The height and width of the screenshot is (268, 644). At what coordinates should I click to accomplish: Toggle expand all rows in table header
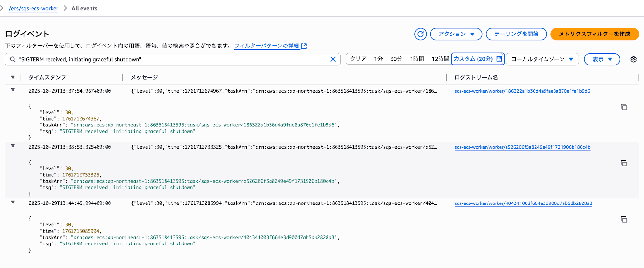(x=13, y=77)
